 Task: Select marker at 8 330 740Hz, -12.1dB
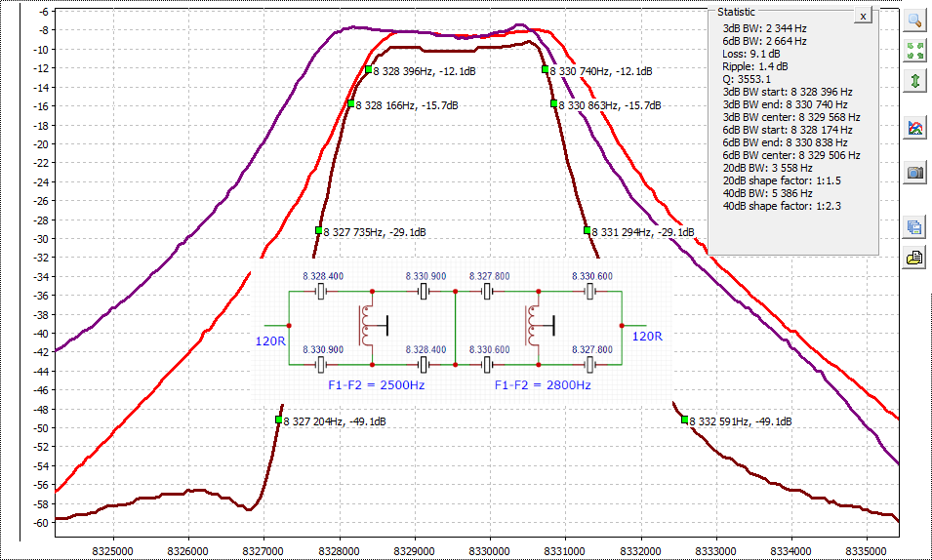[x=546, y=70]
